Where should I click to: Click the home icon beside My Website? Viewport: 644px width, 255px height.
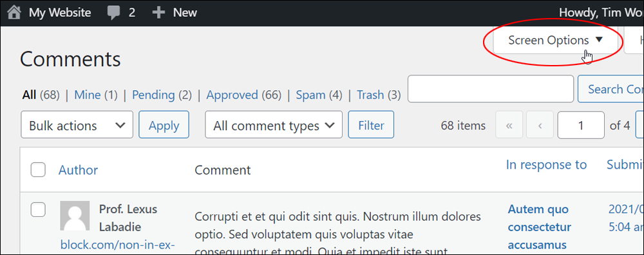pyautogui.click(x=14, y=12)
